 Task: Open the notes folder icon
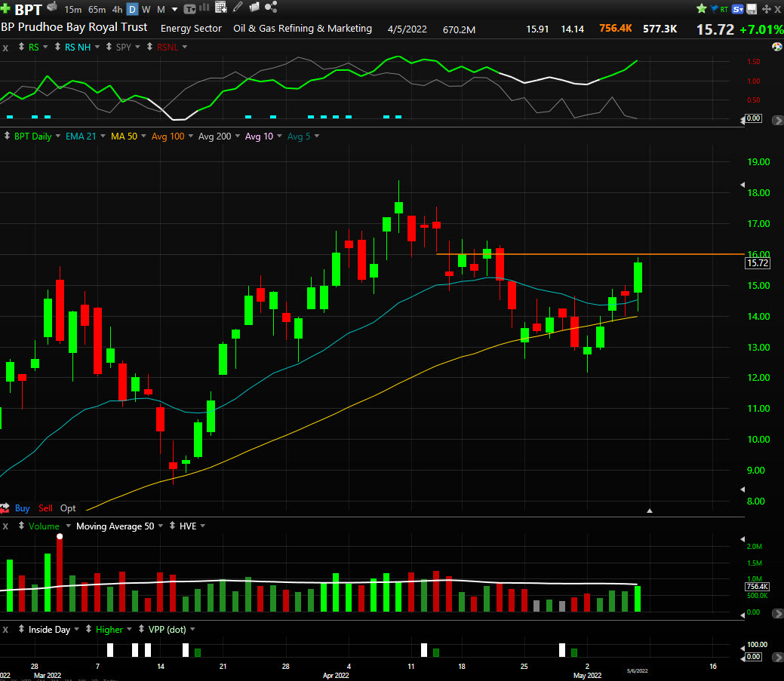254,7
